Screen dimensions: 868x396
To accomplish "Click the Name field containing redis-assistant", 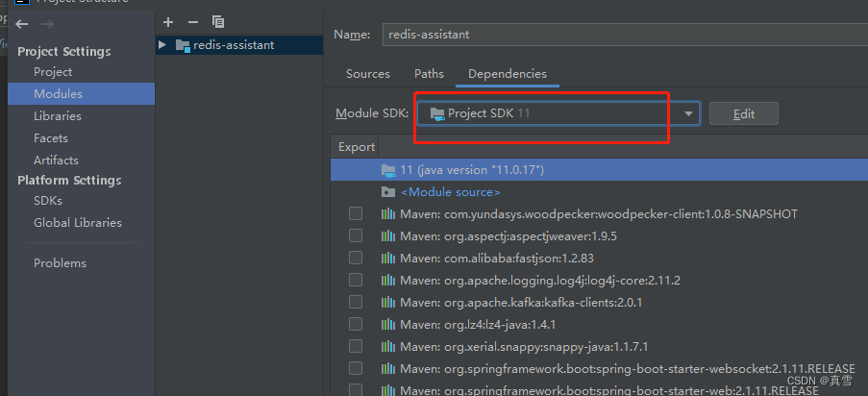I will [625, 35].
